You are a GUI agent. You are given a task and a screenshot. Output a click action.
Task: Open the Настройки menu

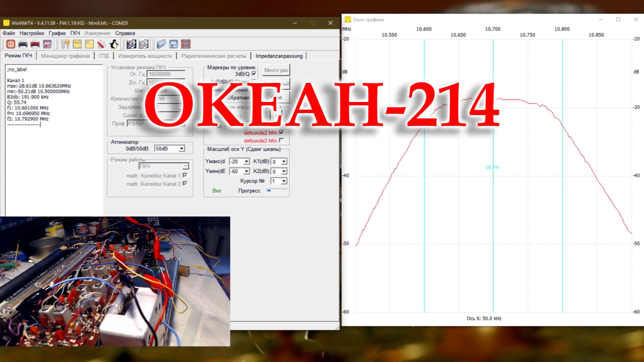pyautogui.click(x=32, y=33)
